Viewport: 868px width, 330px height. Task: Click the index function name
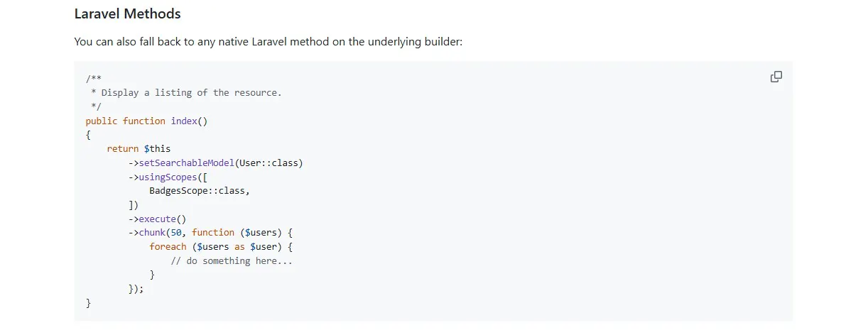184,121
